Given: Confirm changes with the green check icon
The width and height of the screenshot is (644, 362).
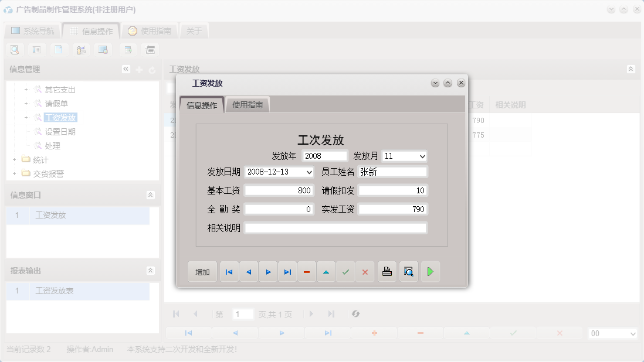Looking at the screenshot, I should [345, 271].
